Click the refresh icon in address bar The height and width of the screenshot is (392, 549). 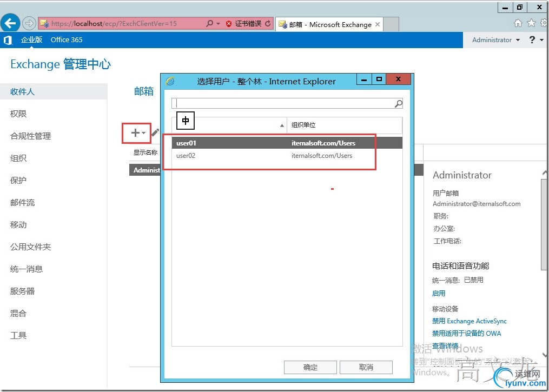(x=268, y=23)
